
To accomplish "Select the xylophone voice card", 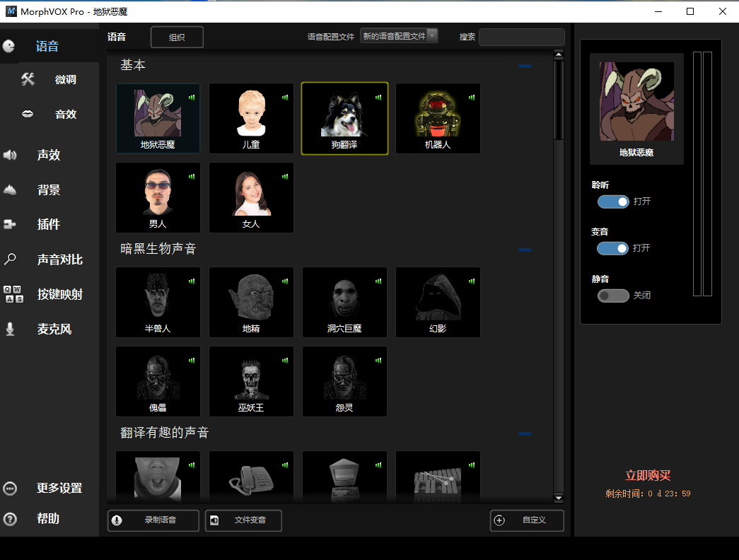I will [438, 477].
